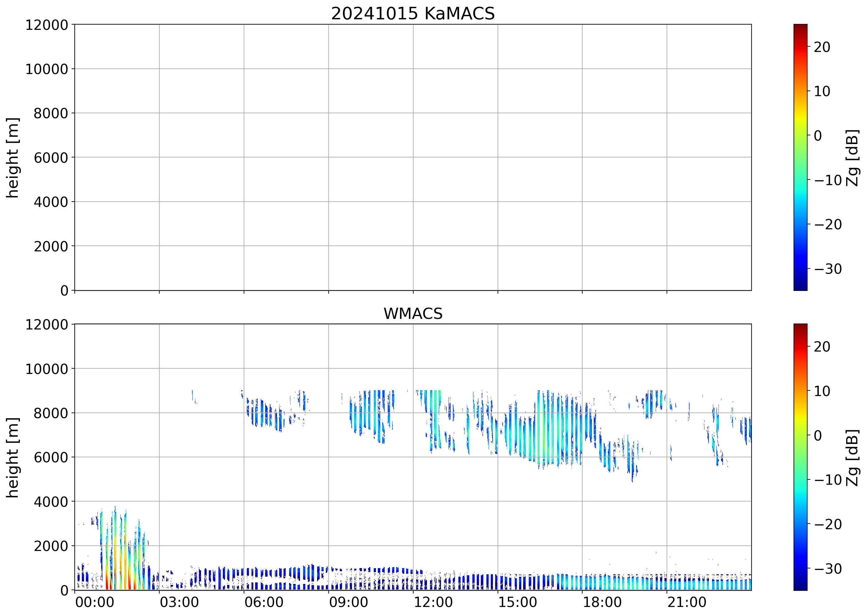This screenshot has width=867, height=616.
Task: Click the 8000 tick on the KaMACS y-axis
Action: tap(51, 114)
